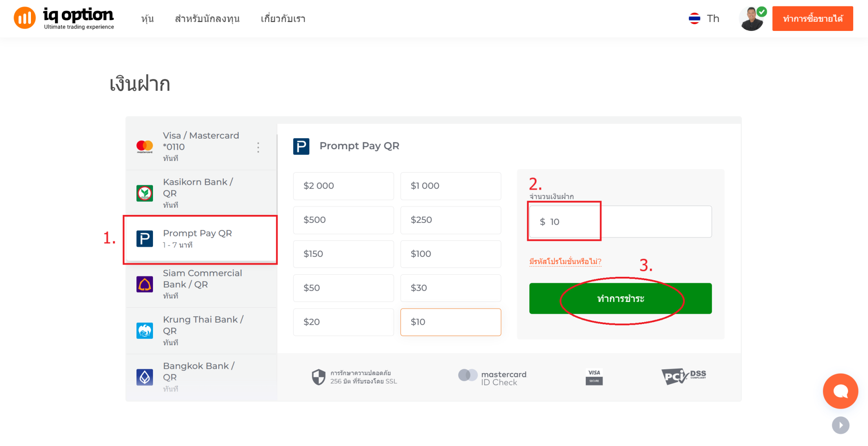The height and width of the screenshot is (446, 868).
Task: Click the iq option logo
Action: click(63, 18)
